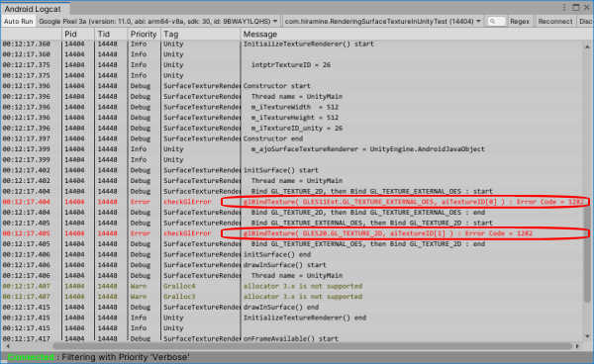Toggle the Auto Run button
The height and width of the screenshot is (364, 594).
(19, 22)
